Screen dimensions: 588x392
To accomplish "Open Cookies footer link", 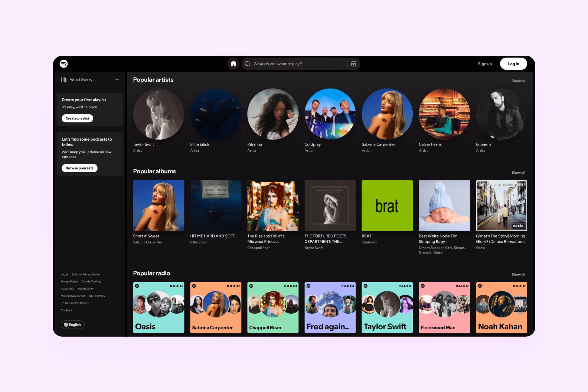I will pyautogui.click(x=66, y=310).
